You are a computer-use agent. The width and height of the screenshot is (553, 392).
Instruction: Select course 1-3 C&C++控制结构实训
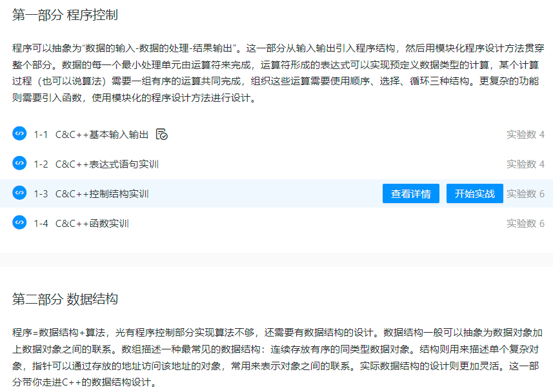coord(91,194)
